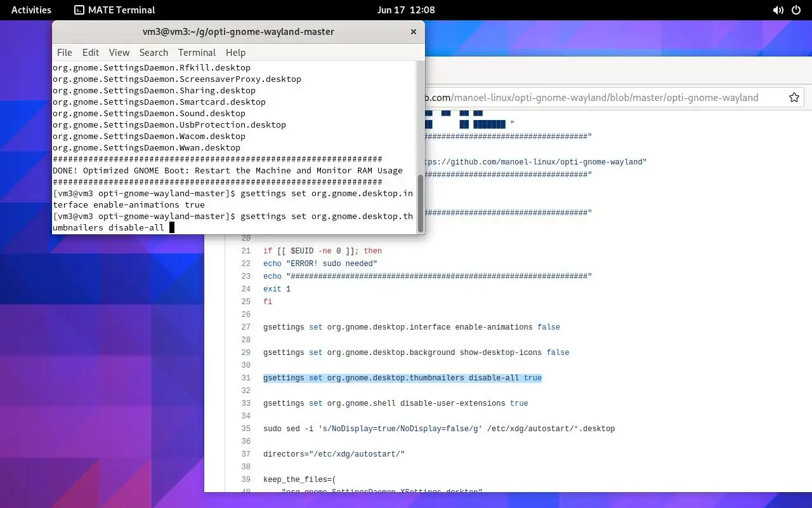Click the github.com/manoel-linux URL in the code
The height and width of the screenshot is (508, 812).
tap(533, 162)
